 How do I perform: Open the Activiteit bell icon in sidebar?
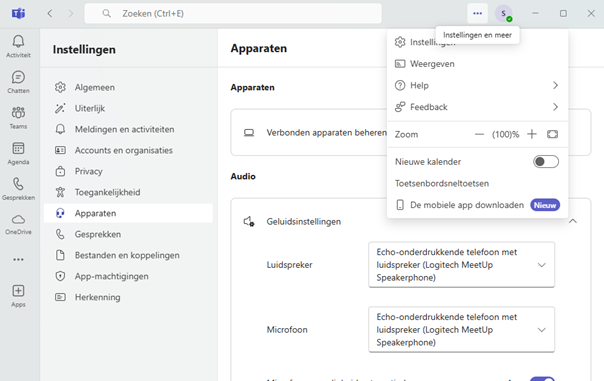18,46
